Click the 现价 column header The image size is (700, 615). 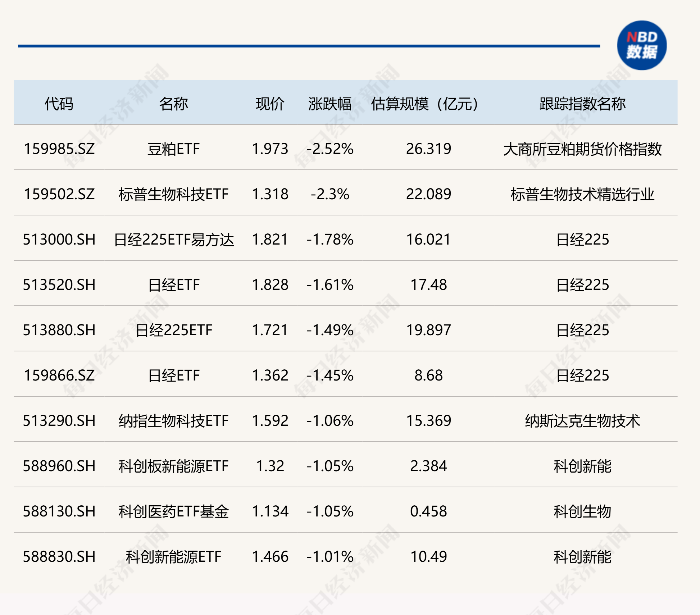(270, 104)
